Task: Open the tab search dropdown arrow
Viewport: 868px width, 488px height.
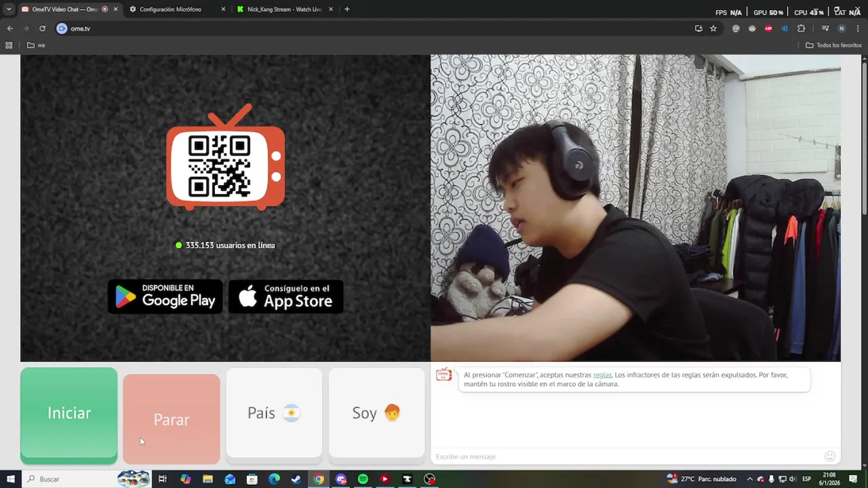Action: coord(8,9)
